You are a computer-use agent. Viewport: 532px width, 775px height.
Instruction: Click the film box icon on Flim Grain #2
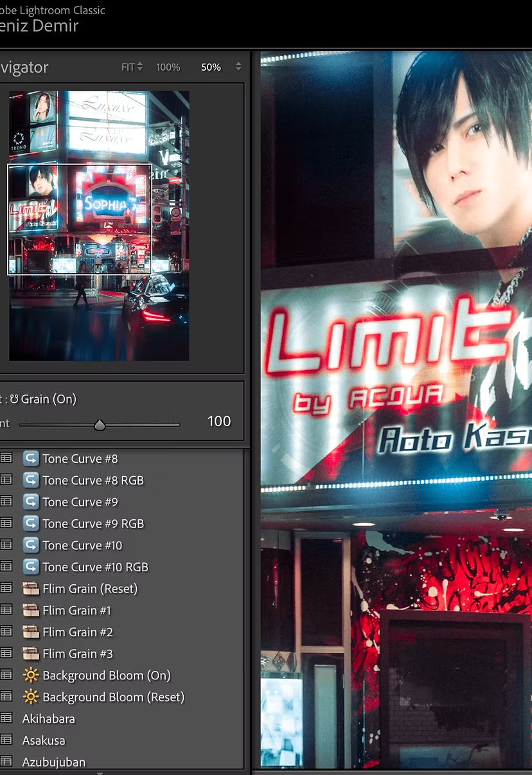coord(31,632)
